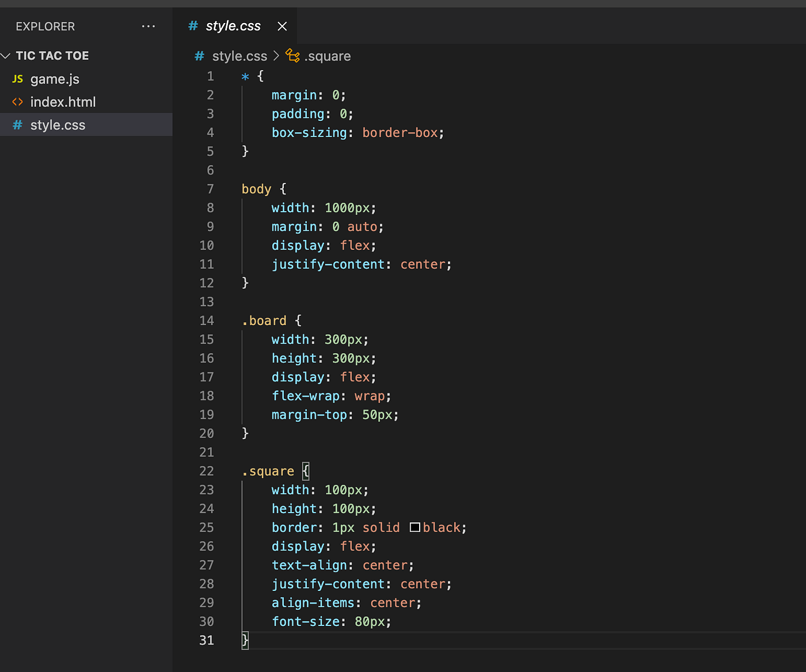Viewport: 806px width, 672px height.
Task: Click the universal selector asterisk on line 1
Action: 245,77
